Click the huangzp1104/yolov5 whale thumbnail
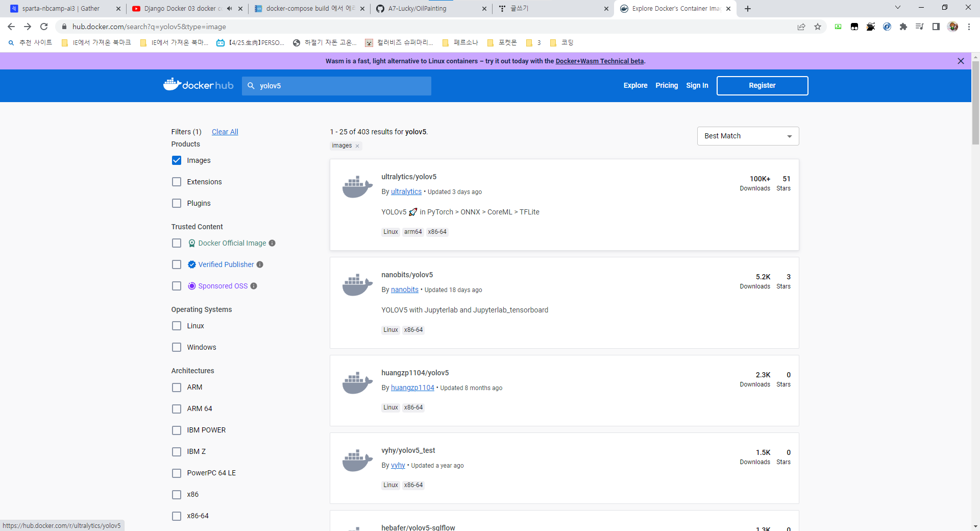The height and width of the screenshot is (531, 980). pos(357,383)
